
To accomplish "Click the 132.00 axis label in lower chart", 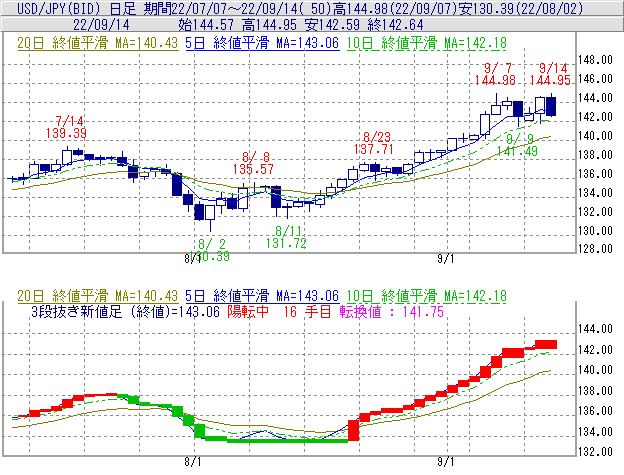I will [595, 452].
